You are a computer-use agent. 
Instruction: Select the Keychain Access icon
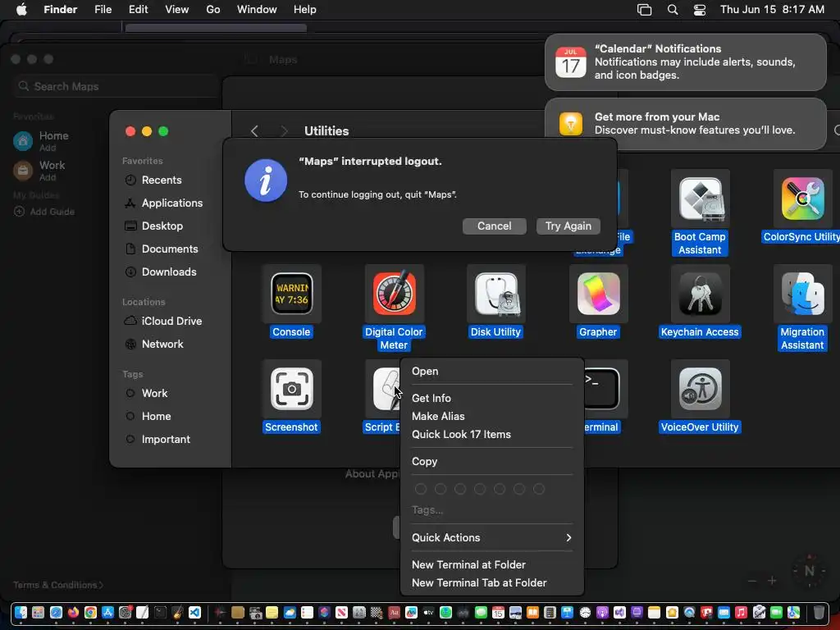coord(701,294)
